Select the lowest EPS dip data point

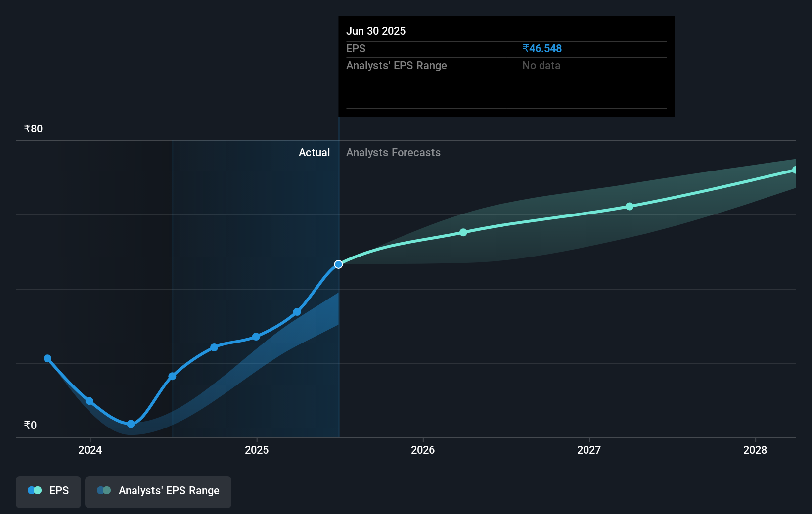[x=130, y=424]
